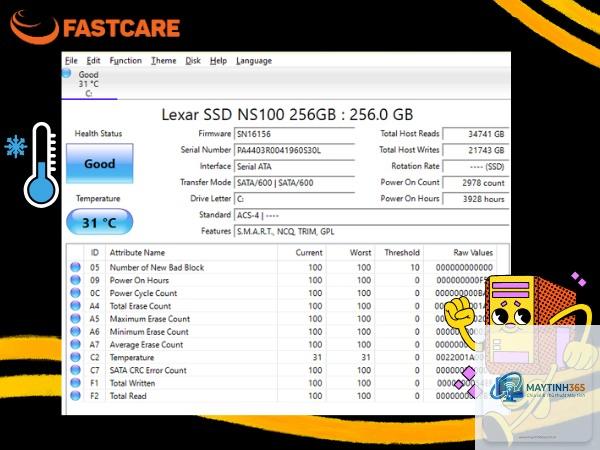This screenshot has height=450, width=600.
Task: Click the status orb for Average Erase Count
Action: pos(75,344)
